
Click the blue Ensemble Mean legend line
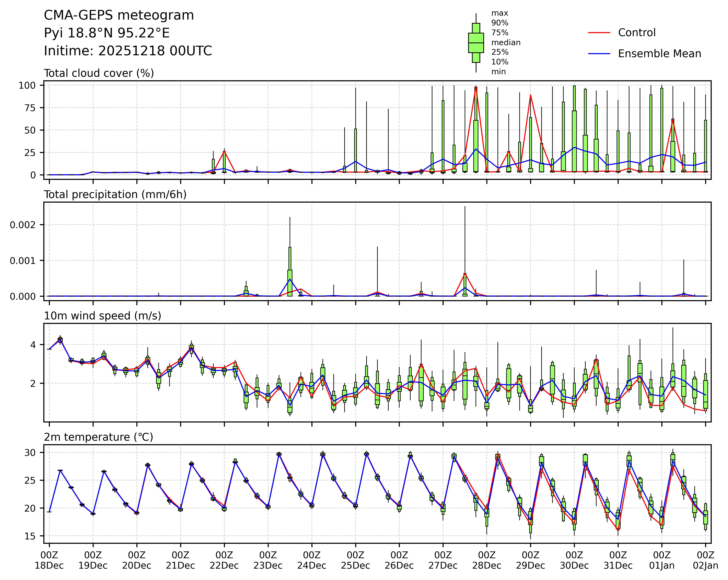[x=599, y=54]
